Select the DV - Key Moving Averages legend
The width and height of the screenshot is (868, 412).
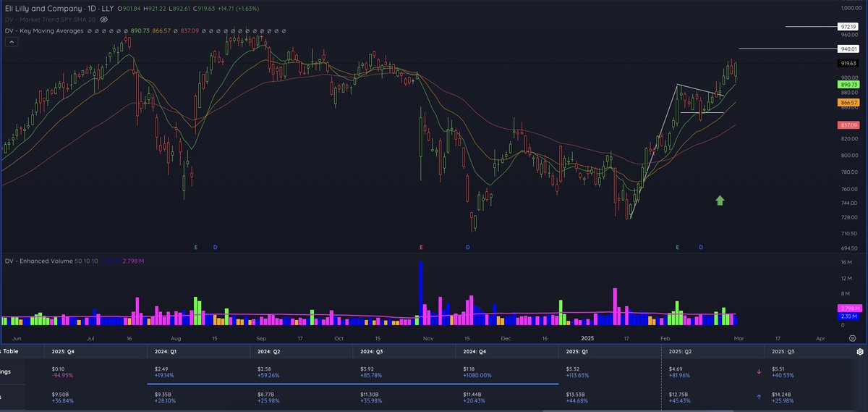coord(44,30)
